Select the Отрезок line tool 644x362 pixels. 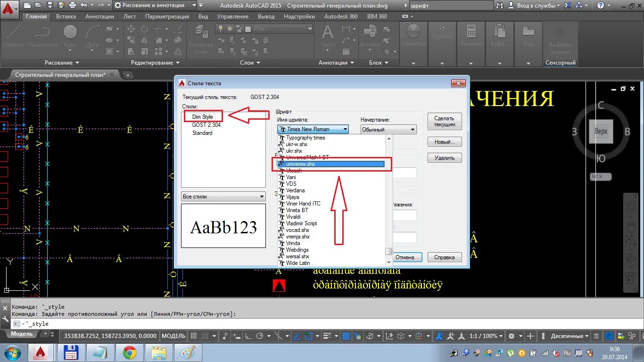(14, 36)
